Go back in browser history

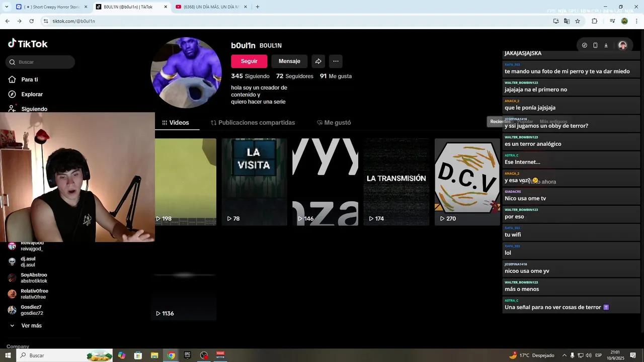pyautogui.click(x=7, y=21)
